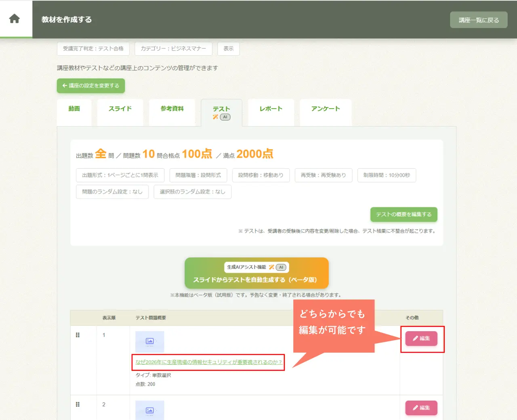Viewport: 517px width, 420px height.
Task: Click 講座の設定を変更する button
Action: click(x=91, y=86)
